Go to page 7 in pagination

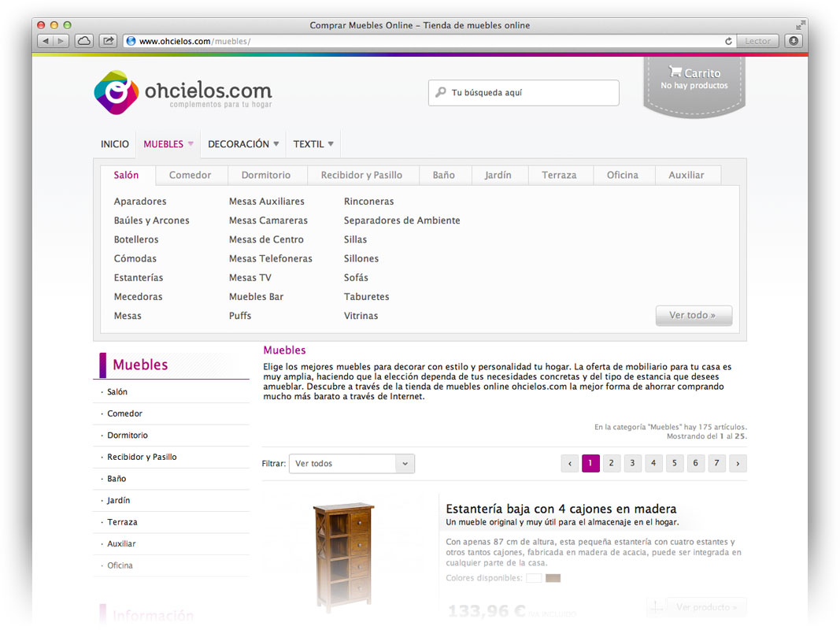pyautogui.click(x=716, y=463)
